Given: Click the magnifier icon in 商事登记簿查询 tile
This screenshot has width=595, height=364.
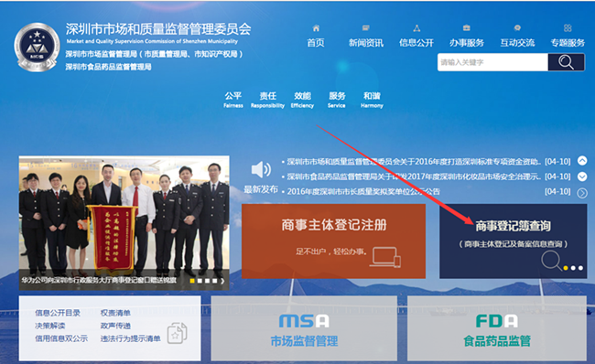Looking at the screenshot, I should (x=551, y=261).
